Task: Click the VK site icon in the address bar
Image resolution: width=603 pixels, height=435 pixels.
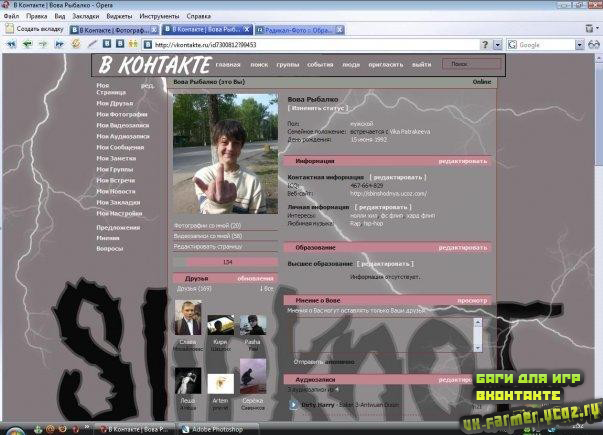Action: point(148,45)
